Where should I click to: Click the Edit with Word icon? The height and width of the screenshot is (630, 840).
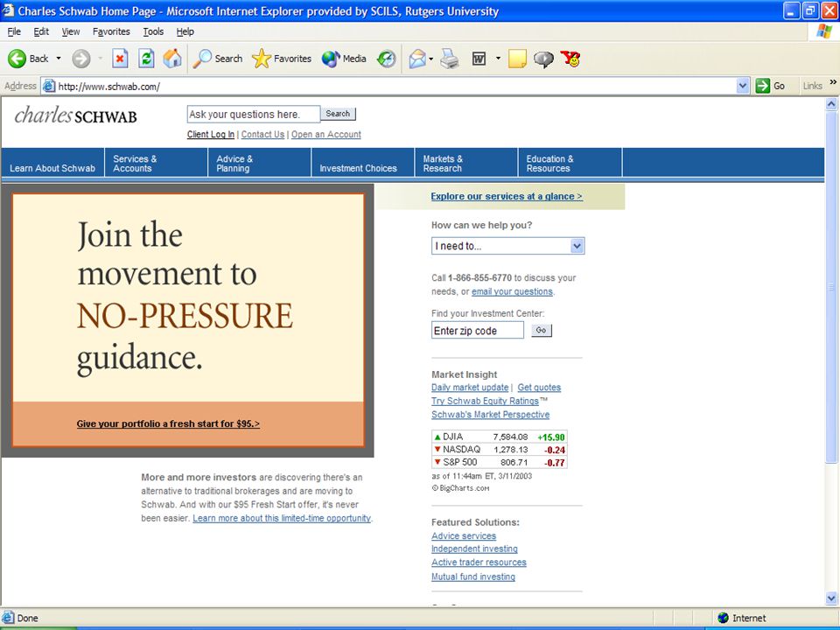point(479,59)
